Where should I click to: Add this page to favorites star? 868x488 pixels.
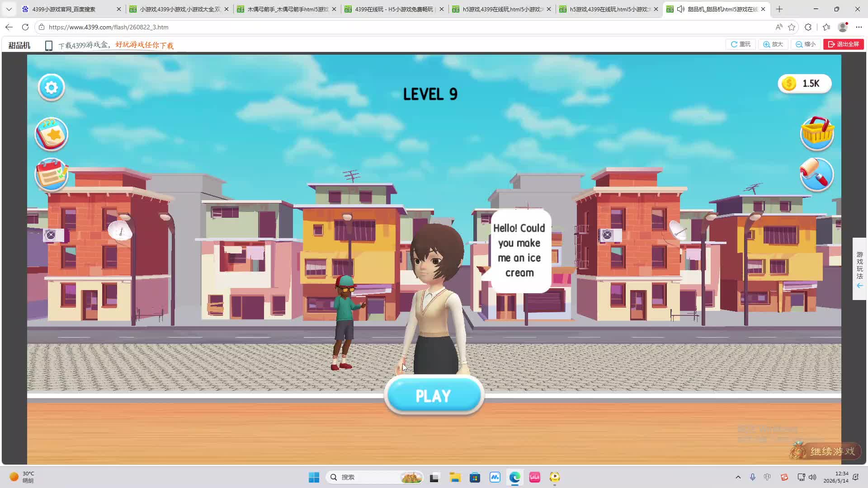pos(792,27)
